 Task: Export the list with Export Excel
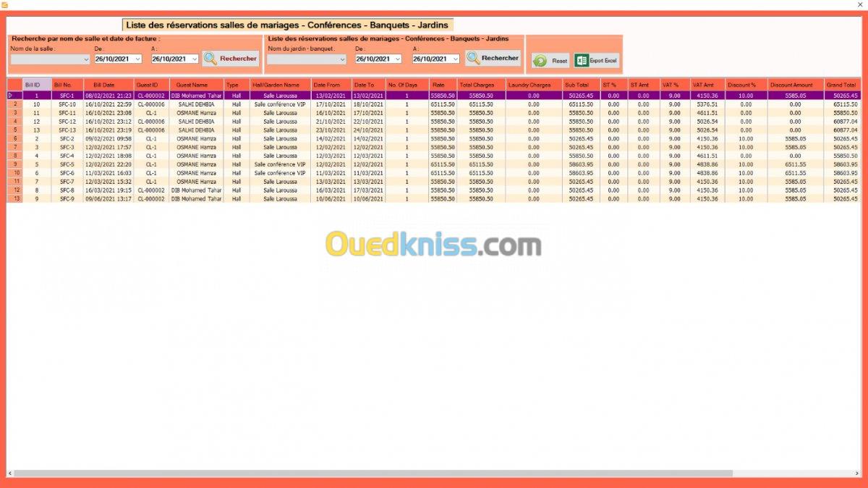click(x=597, y=61)
